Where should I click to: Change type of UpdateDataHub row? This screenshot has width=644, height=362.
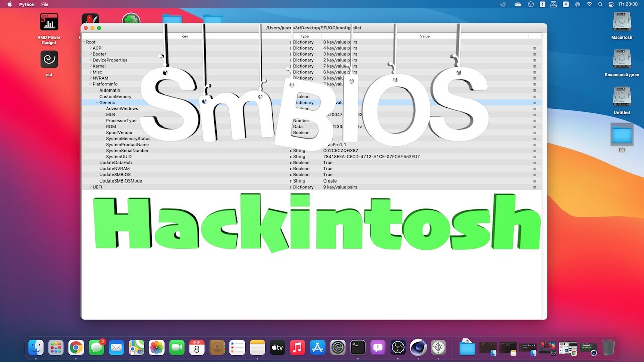point(291,163)
